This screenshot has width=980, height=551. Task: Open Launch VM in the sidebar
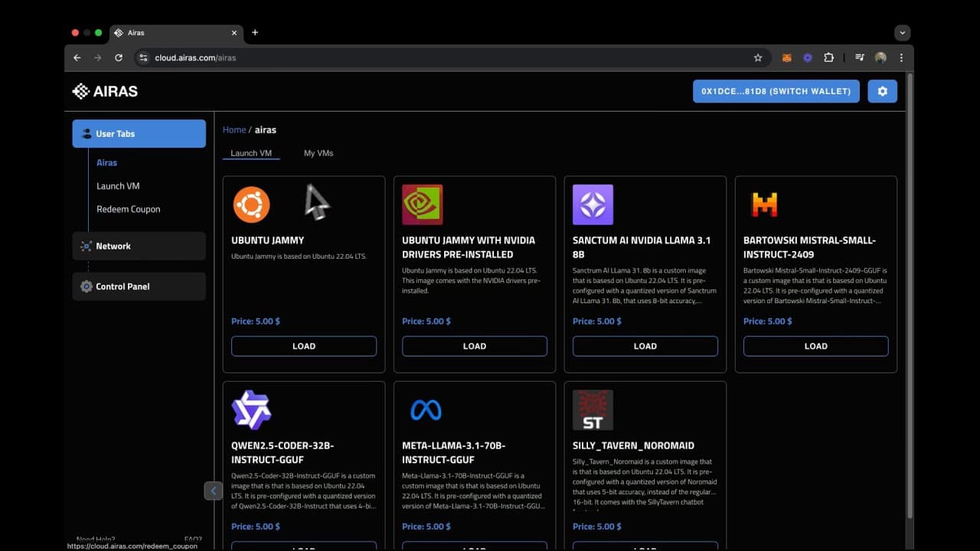tap(118, 186)
